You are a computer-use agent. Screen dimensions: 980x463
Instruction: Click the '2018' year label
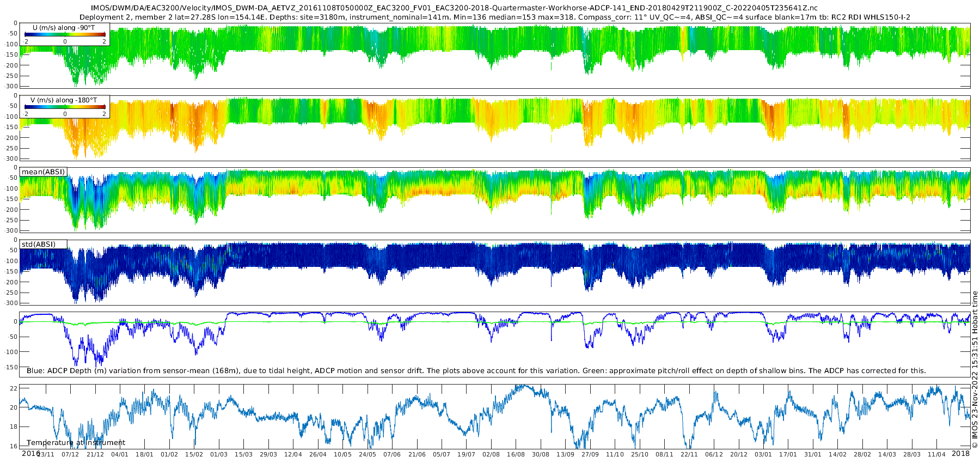tap(960, 453)
